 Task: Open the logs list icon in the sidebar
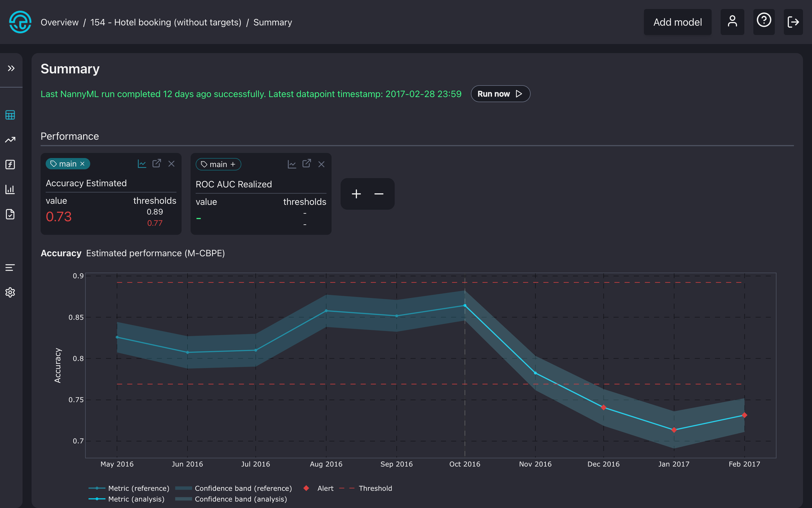pos(10,267)
